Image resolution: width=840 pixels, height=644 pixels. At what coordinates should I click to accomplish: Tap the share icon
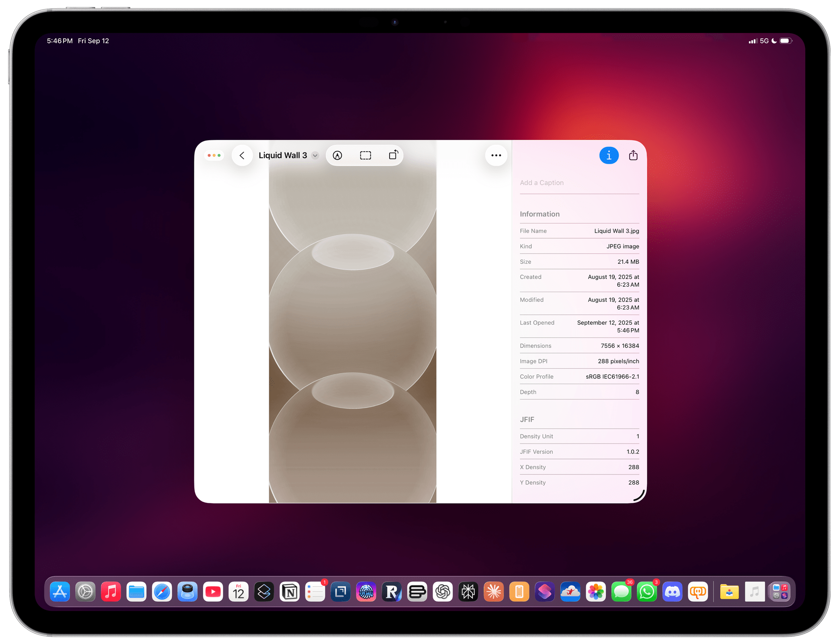click(x=633, y=155)
